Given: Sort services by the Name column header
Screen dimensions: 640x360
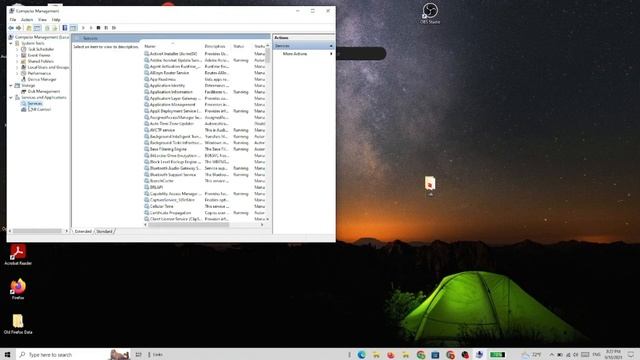Looking at the screenshot, I should tap(173, 46).
